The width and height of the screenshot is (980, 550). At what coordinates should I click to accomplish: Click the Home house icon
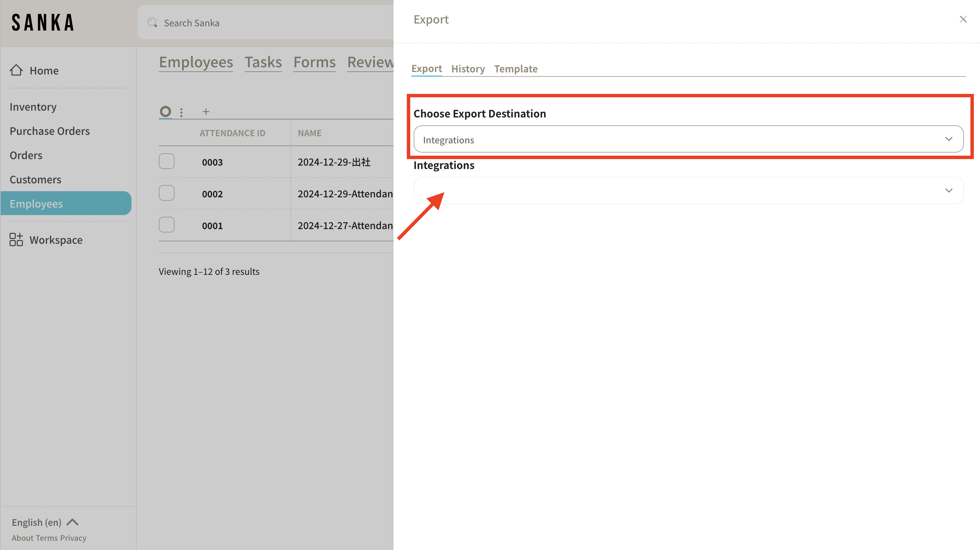click(16, 70)
